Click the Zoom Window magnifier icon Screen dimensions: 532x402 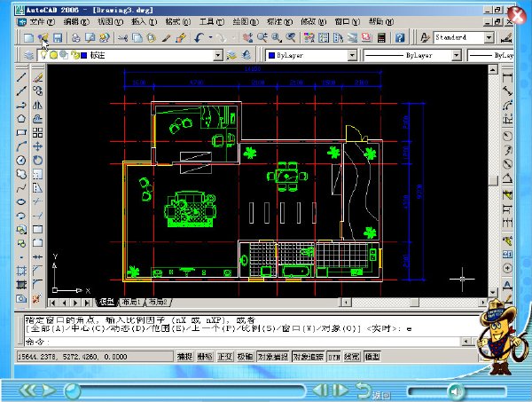pyautogui.click(x=277, y=37)
